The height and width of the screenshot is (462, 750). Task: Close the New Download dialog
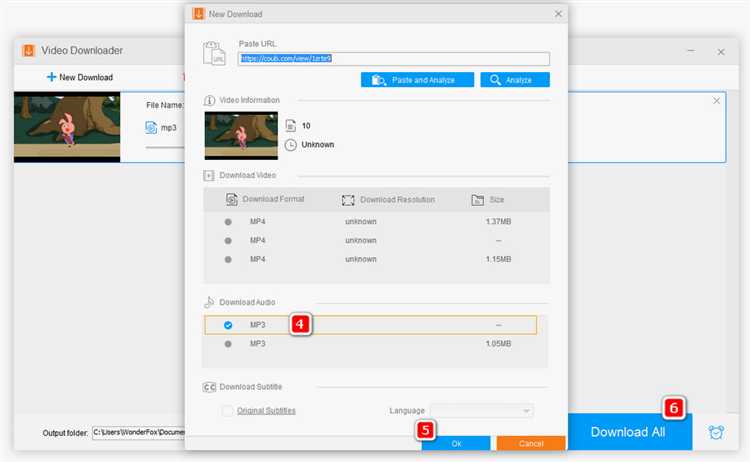558,14
